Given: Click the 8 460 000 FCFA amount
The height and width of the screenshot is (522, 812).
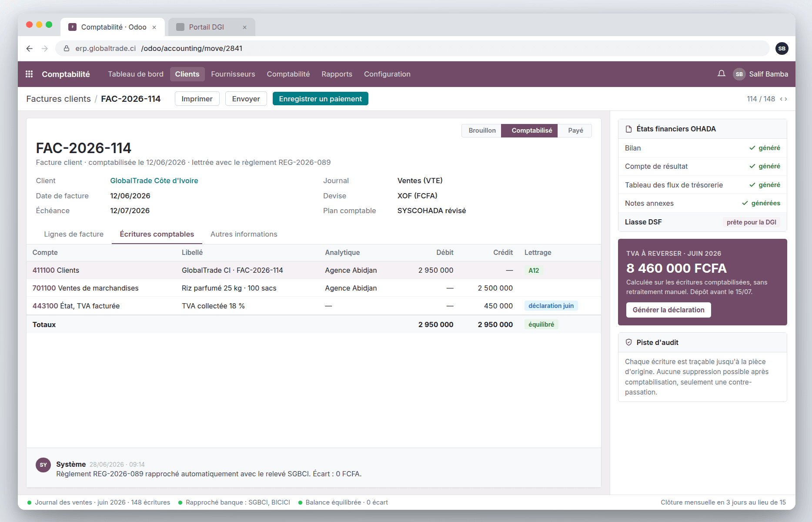Looking at the screenshot, I should 676,268.
